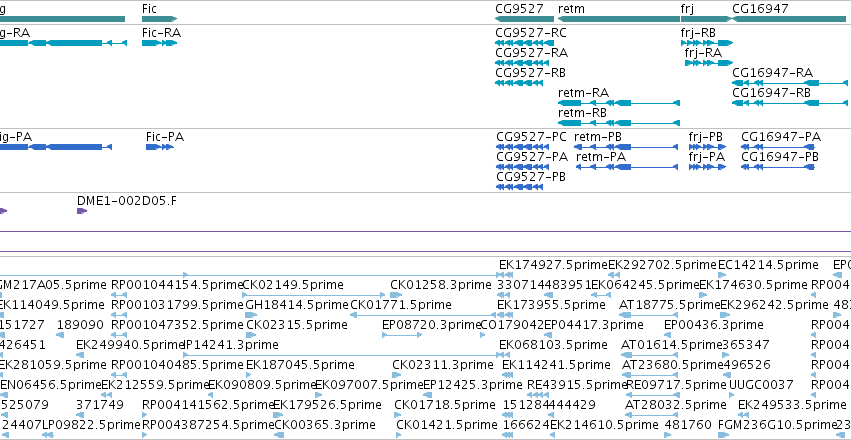Open protein CG16947-PA
The height and width of the screenshot is (440, 851).
click(781, 137)
